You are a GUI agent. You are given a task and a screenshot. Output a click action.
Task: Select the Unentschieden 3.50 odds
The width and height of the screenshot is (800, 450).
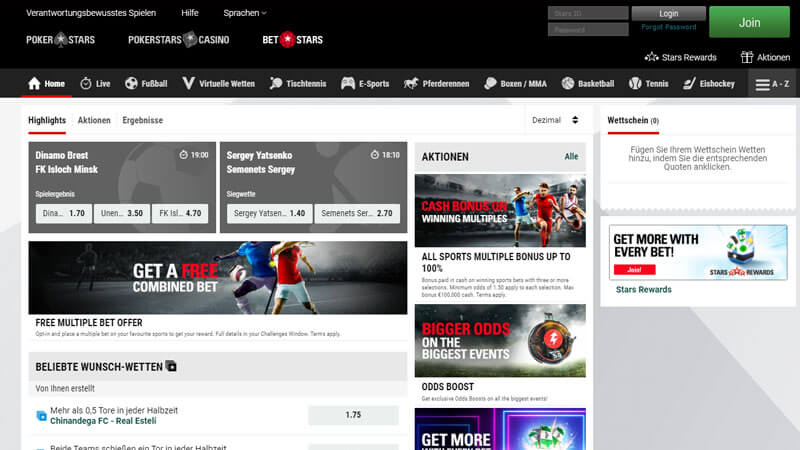tap(122, 213)
